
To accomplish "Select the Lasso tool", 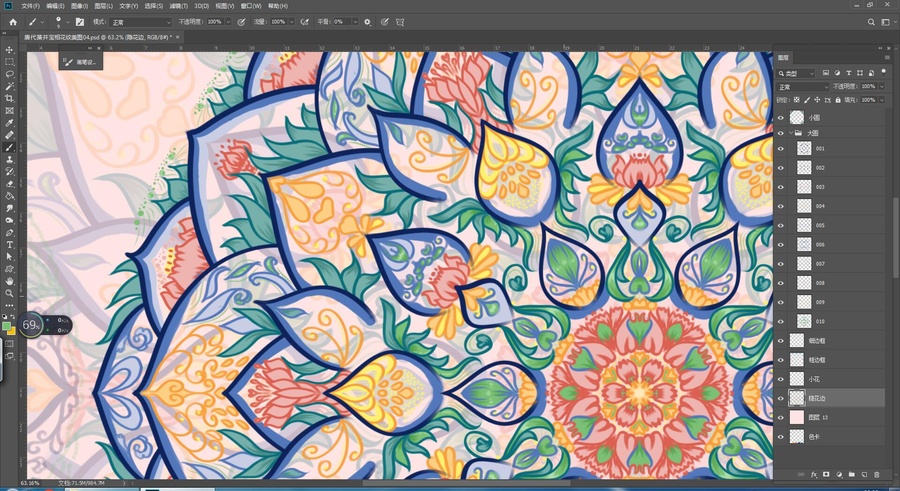I will (x=9, y=74).
